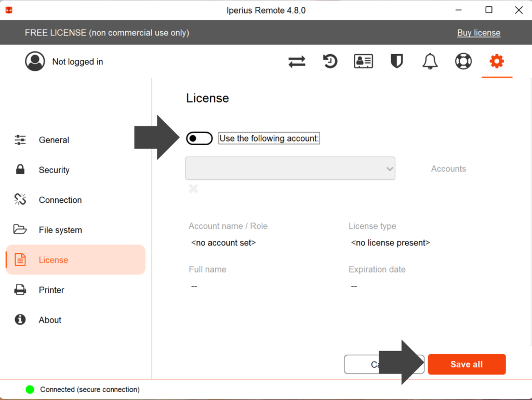The image size is (532, 400).
Task: Open the notifications bell icon
Action: [430, 61]
